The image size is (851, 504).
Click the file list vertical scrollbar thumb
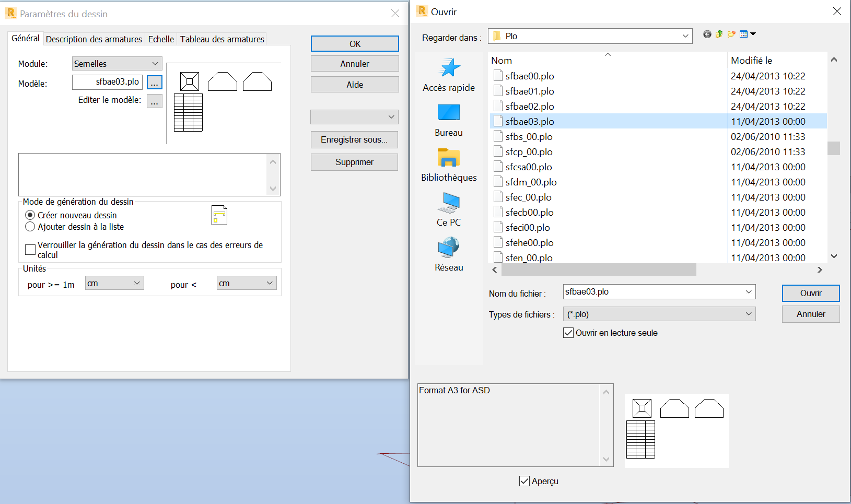point(834,148)
